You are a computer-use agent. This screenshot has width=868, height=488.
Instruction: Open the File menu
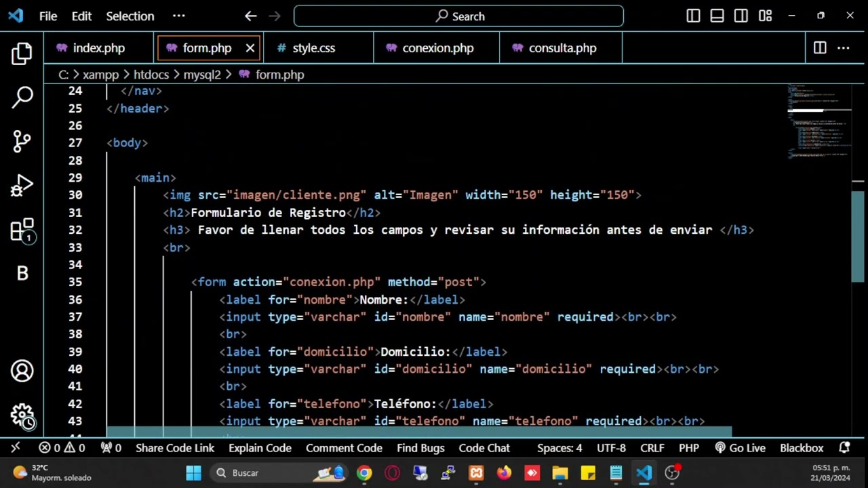[x=48, y=16]
